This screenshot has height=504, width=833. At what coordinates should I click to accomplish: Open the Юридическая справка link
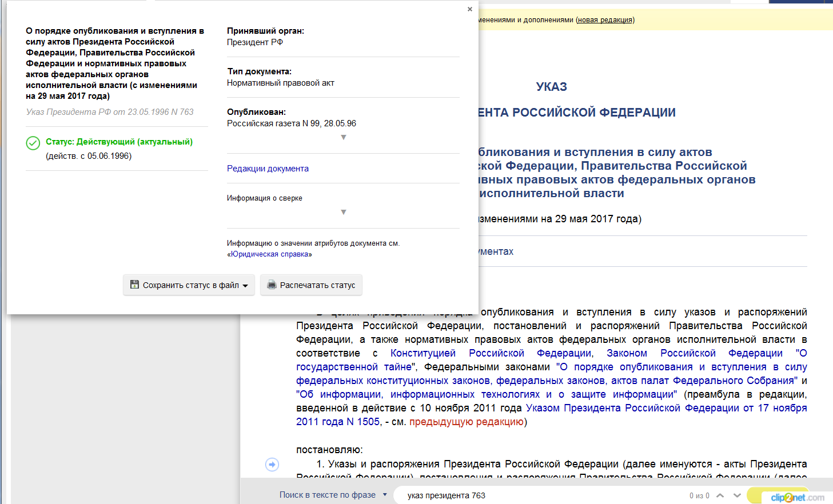tap(269, 254)
